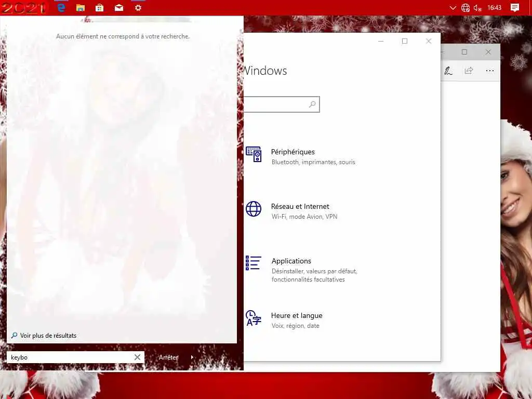Clear the keybo search text with X
The height and width of the screenshot is (399, 532).
(x=137, y=357)
